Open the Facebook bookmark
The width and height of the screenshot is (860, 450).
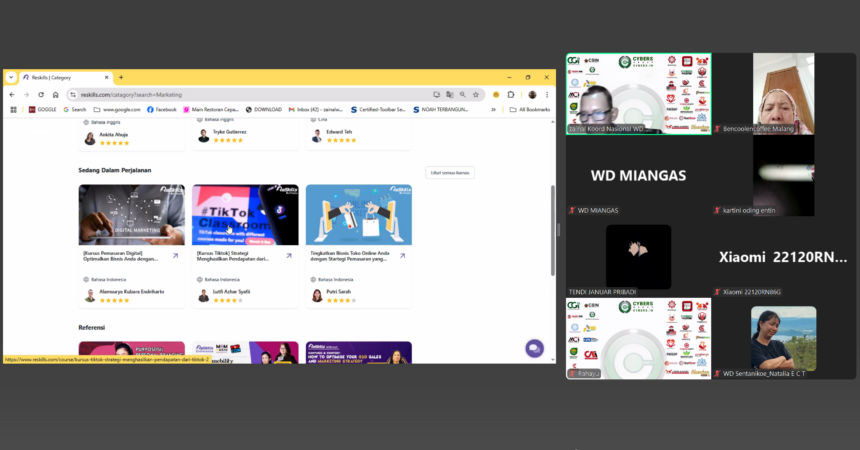(x=162, y=110)
